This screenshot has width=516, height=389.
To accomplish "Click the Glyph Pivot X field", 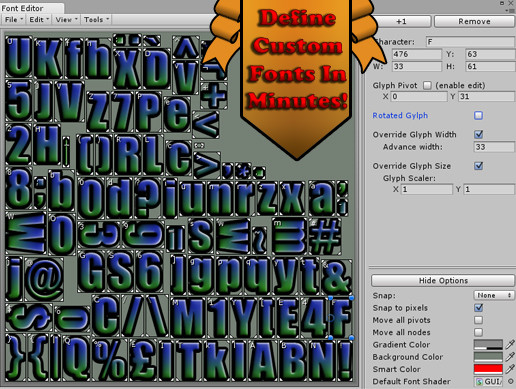I will coord(419,97).
